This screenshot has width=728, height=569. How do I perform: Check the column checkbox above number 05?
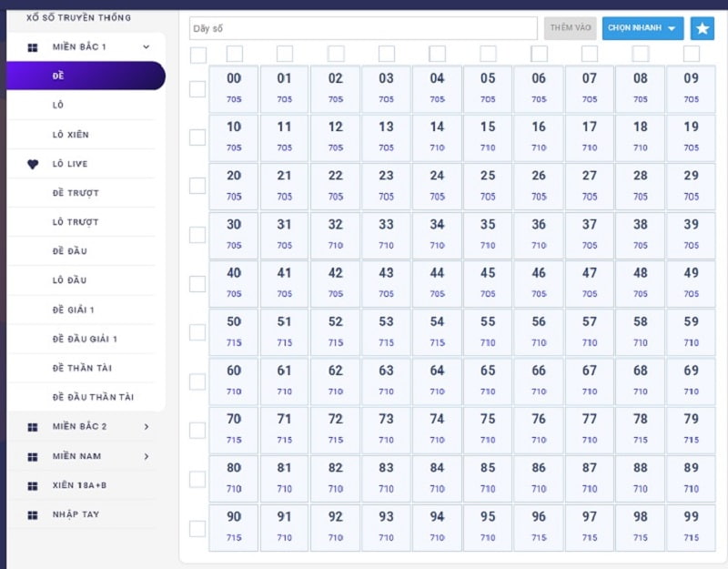tap(488, 54)
